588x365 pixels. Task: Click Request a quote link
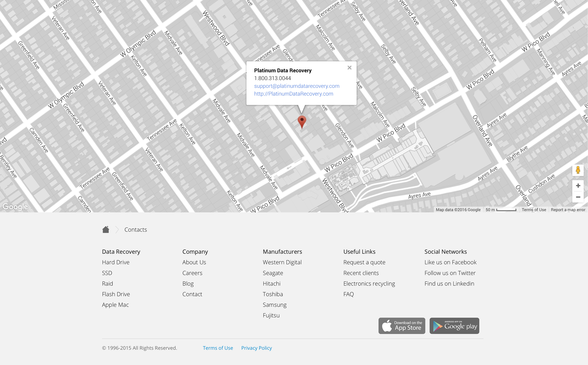(x=364, y=262)
